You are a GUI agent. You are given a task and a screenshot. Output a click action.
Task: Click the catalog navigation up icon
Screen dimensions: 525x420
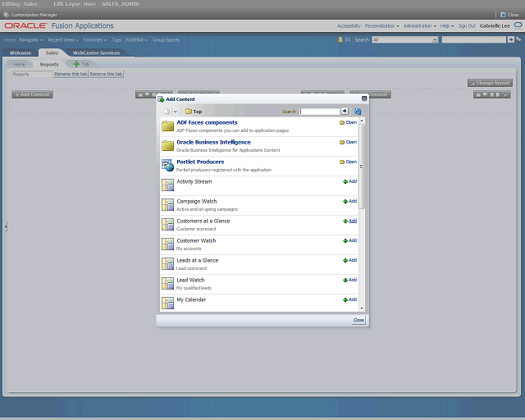tap(167, 112)
